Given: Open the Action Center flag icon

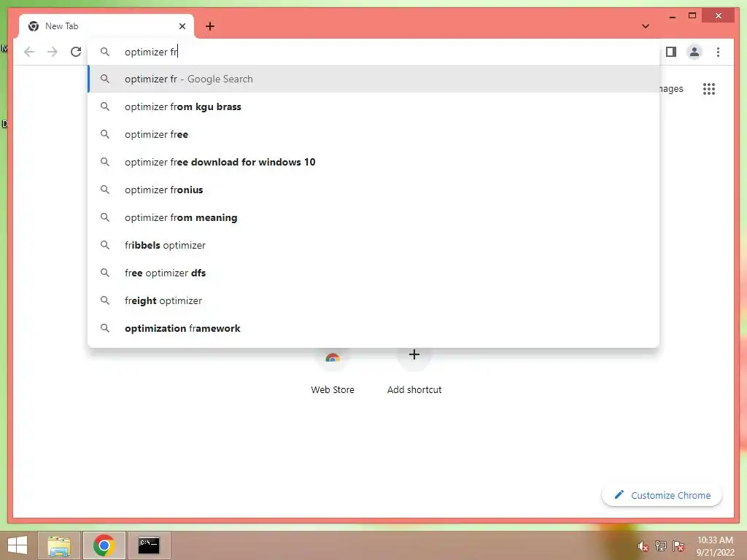Looking at the screenshot, I should point(678,546).
